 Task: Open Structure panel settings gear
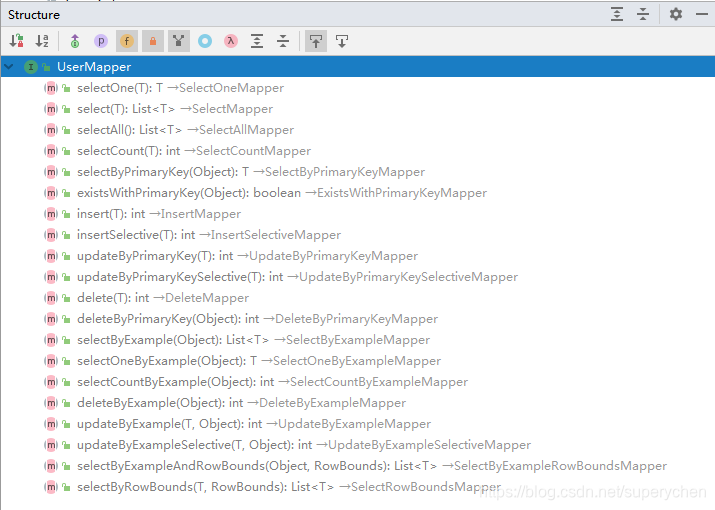[x=676, y=14]
